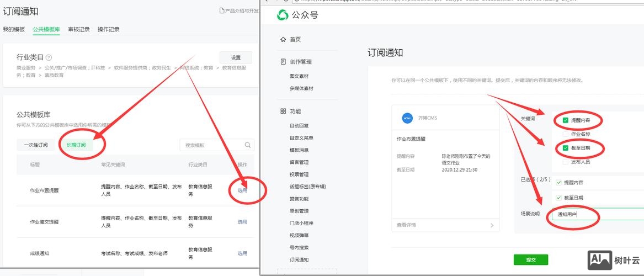Expand 查看详情 chevron arrow
Image resolution: width=644 pixels, height=276 pixels.
click(492, 225)
